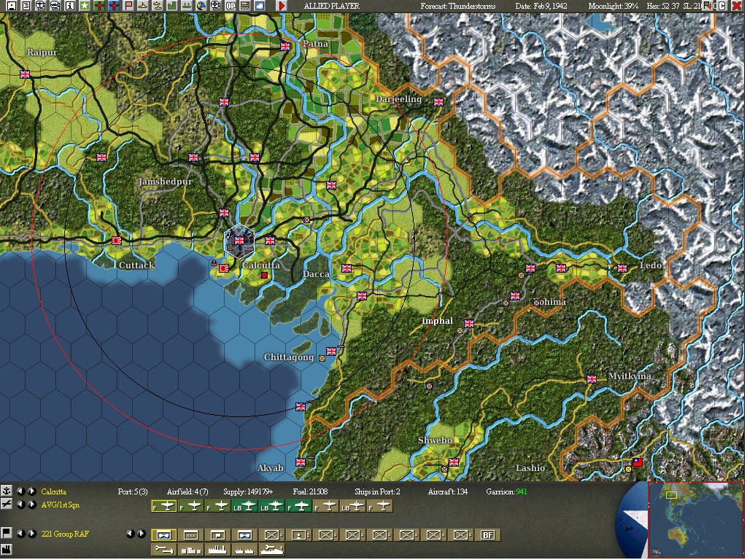This screenshot has width=747, height=560.
Task: Select the highlighted fighter squadron icon
Action: 164,506
